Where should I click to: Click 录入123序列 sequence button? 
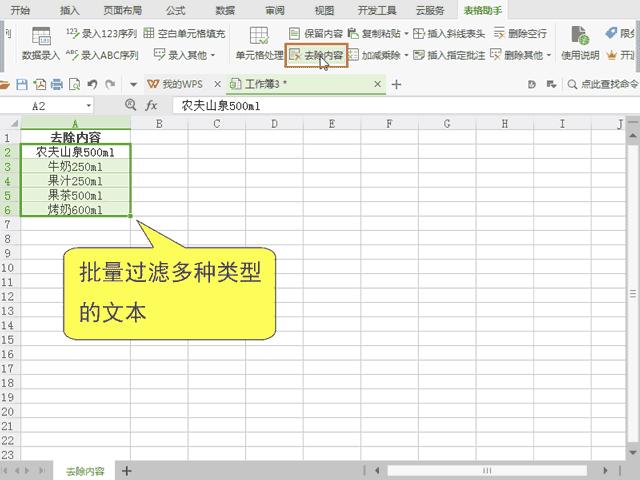(x=102, y=33)
